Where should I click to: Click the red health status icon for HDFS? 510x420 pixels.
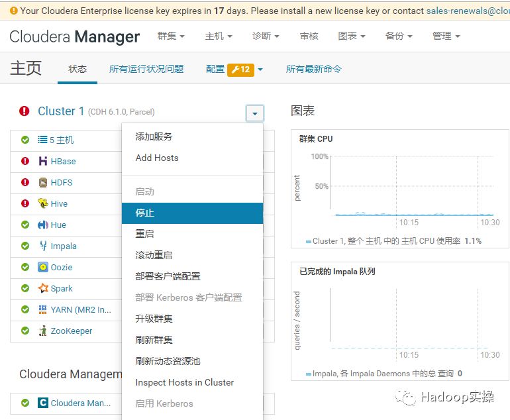click(25, 182)
